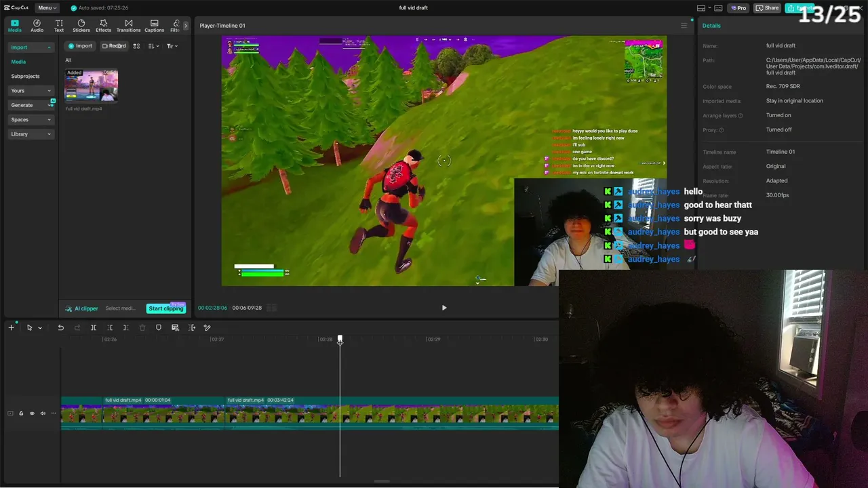Split the clip at the playhead
Viewport: 868px width, 488px height.
[x=94, y=328]
